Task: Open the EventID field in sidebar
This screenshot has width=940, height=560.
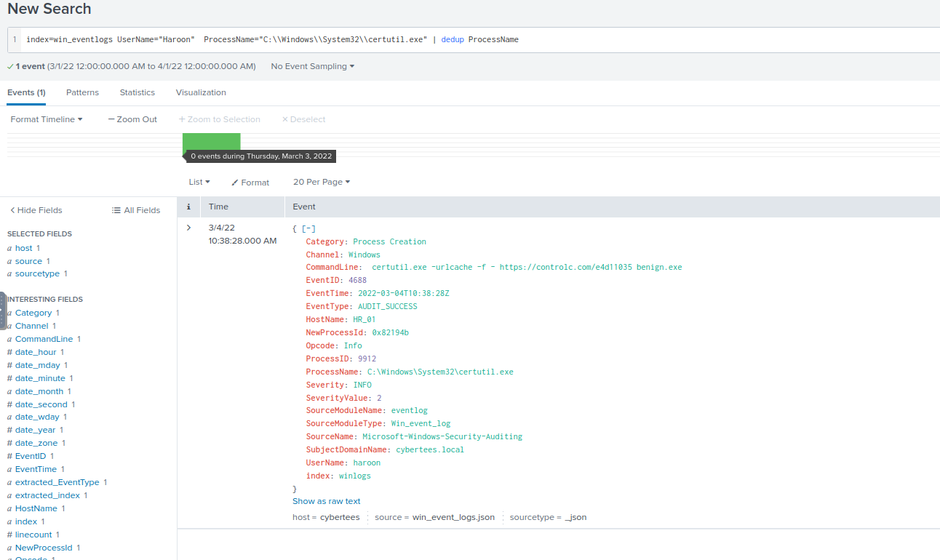Action: coord(30,456)
